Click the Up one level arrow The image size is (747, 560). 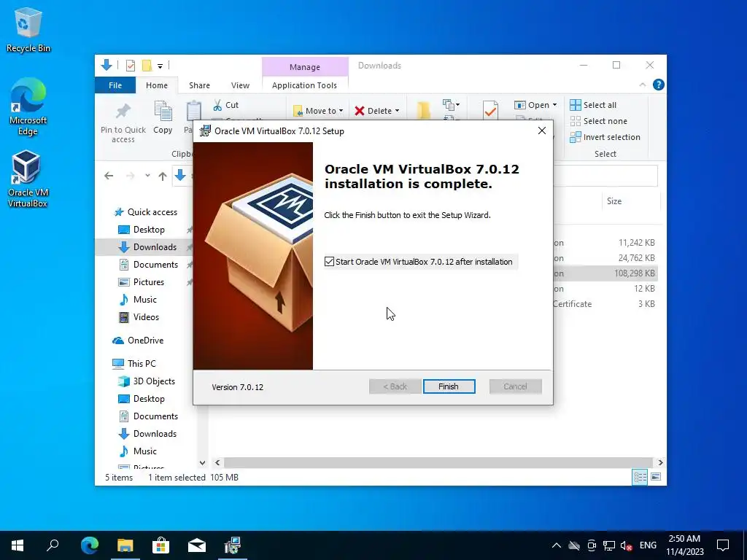pyautogui.click(x=163, y=176)
